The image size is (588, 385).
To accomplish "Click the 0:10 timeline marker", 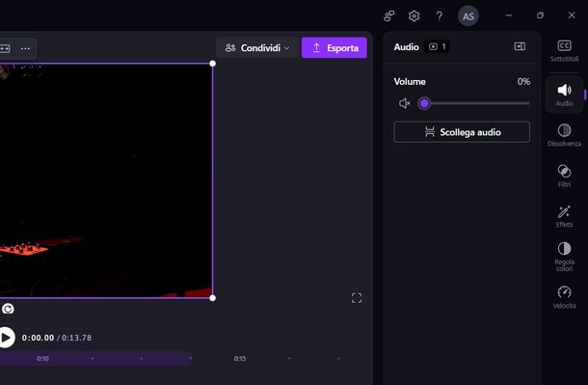I will tap(42, 359).
